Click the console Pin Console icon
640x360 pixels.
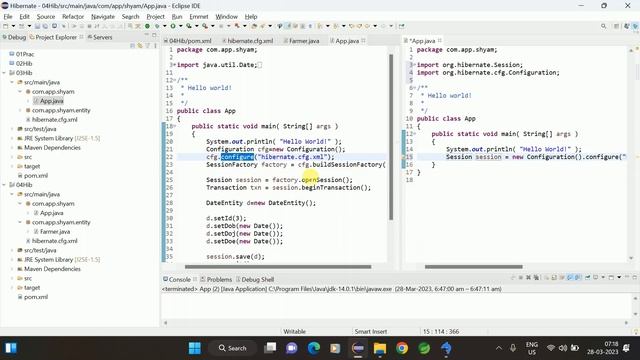(x=588, y=278)
